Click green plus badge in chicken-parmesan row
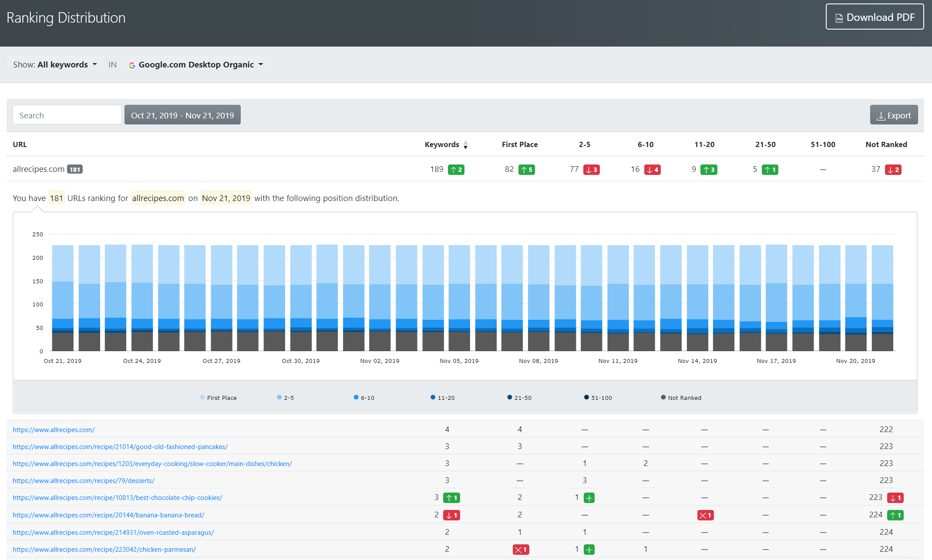 [589, 550]
